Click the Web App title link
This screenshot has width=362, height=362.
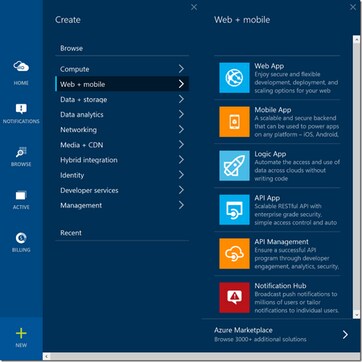(x=269, y=66)
